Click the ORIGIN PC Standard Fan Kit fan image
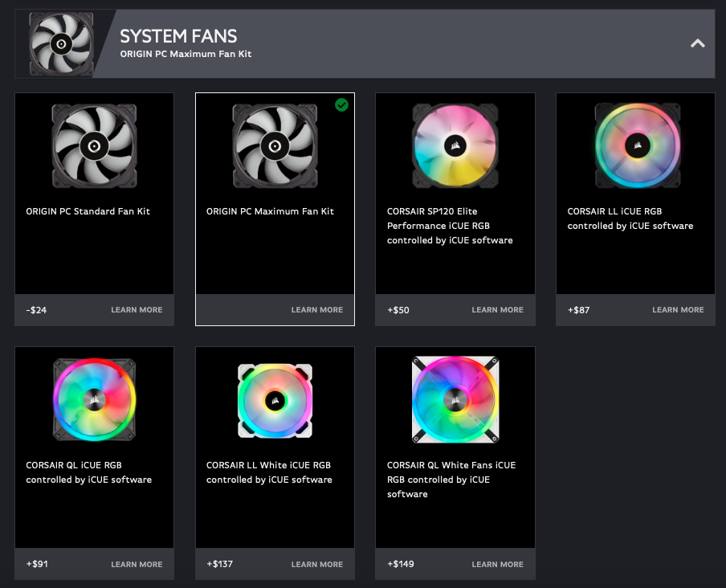Viewport: 726px width, 588px height. click(x=94, y=145)
